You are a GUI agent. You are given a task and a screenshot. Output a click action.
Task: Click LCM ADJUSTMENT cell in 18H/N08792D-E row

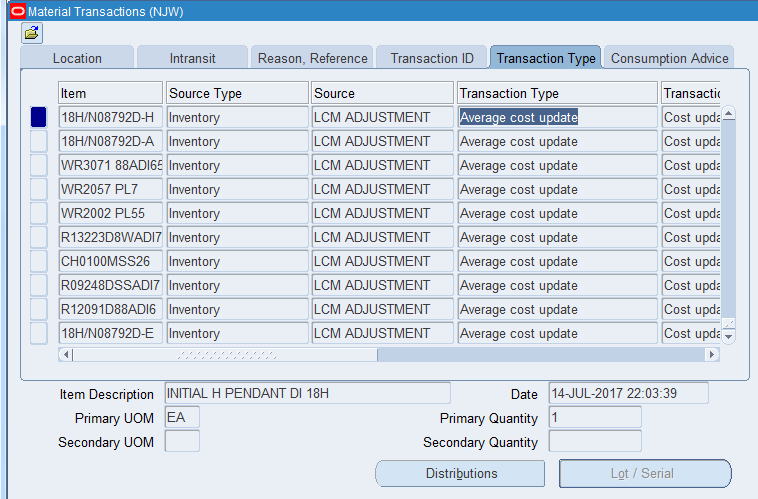382,333
